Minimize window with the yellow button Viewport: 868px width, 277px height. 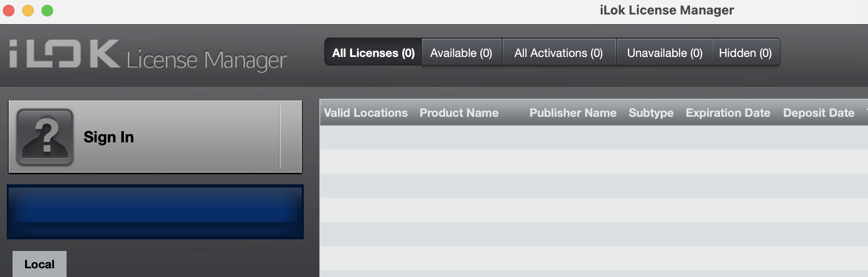click(x=28, y=10)
